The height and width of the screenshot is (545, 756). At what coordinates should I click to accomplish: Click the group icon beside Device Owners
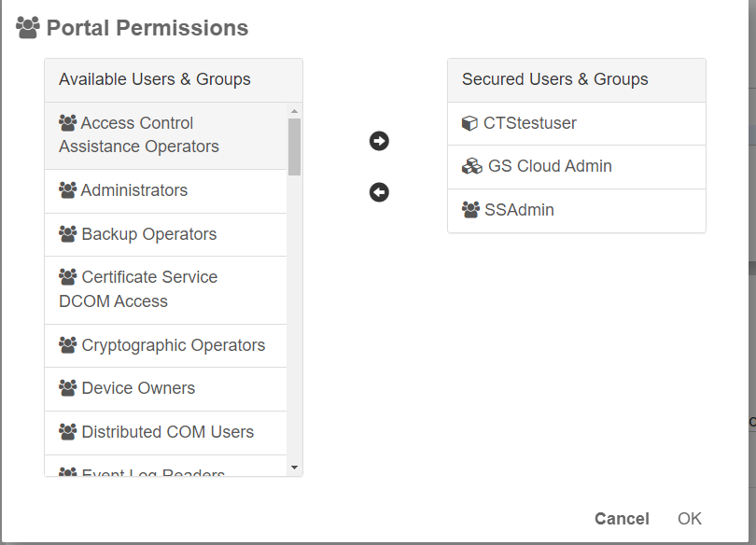67,388
